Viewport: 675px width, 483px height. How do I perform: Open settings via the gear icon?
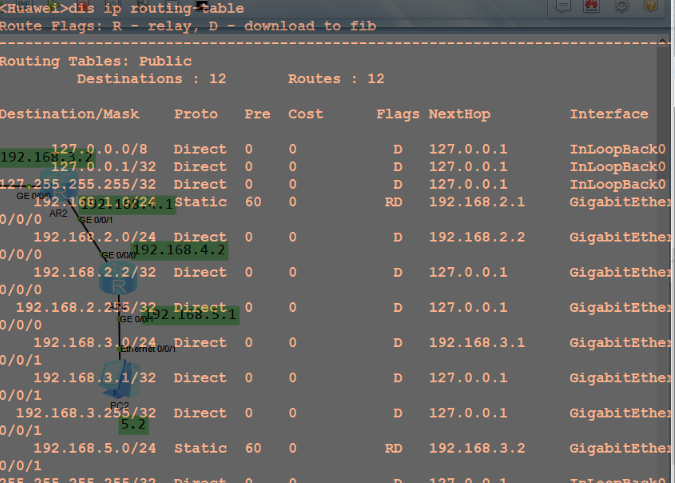tap(621, 6)
